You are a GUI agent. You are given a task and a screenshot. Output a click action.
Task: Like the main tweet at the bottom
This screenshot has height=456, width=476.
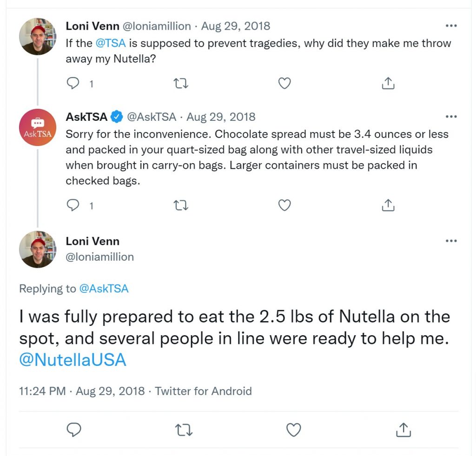pyautogui.click(x=294, y=430)
